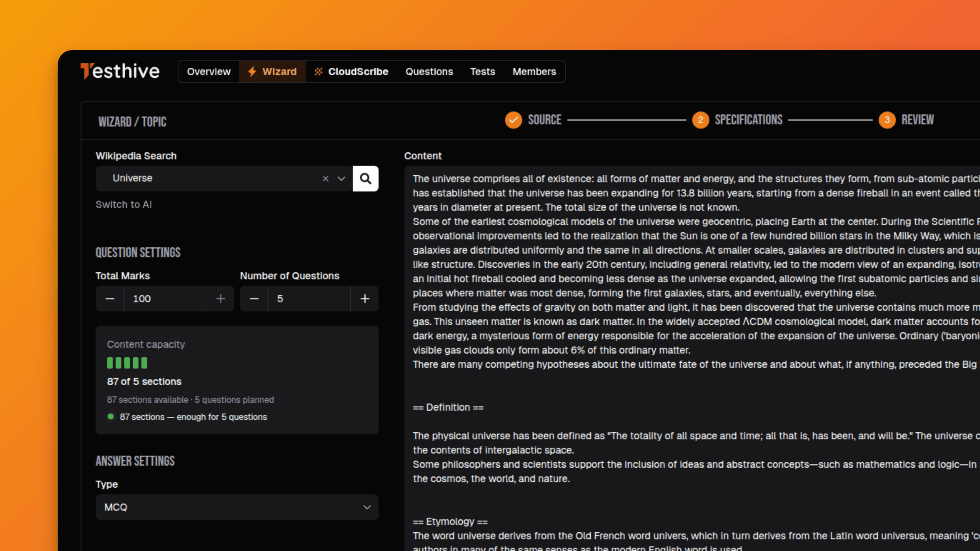
Task: Open the MCQ answer type dropdown
Action: pos(237,507)
